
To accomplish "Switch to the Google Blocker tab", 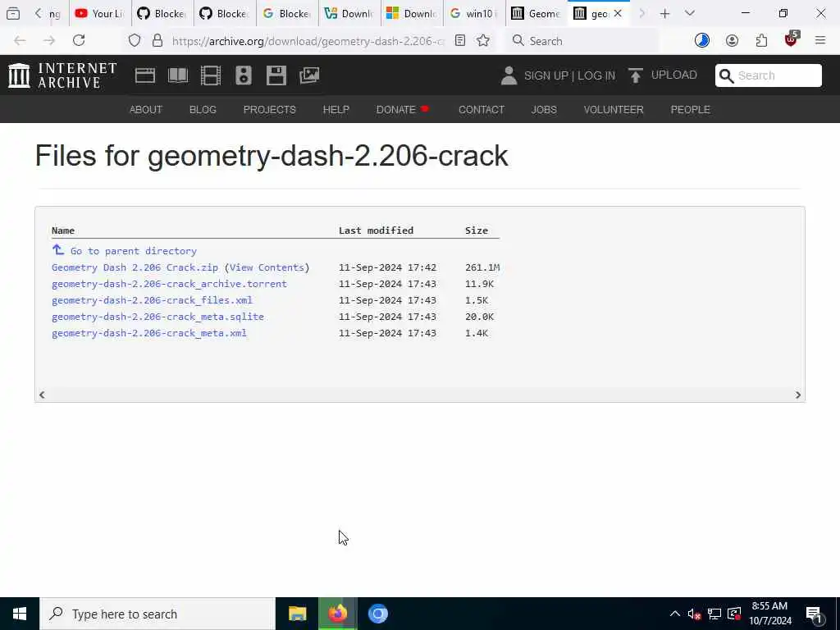I will click(x=287, y=14).
